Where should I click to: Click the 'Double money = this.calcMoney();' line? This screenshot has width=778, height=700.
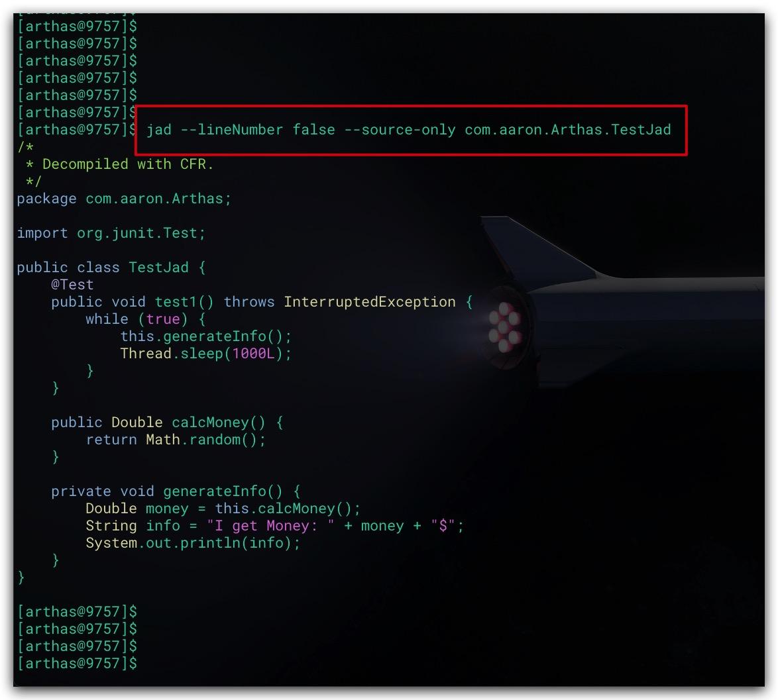click(x=223, y=509)
